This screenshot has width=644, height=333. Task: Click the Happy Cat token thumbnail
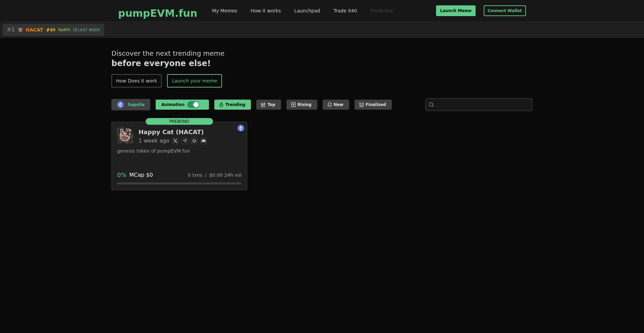[x=125, y=135]
